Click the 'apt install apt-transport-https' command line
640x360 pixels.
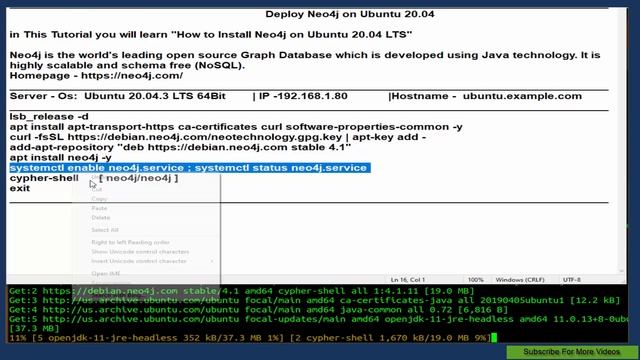pos(236,127)
